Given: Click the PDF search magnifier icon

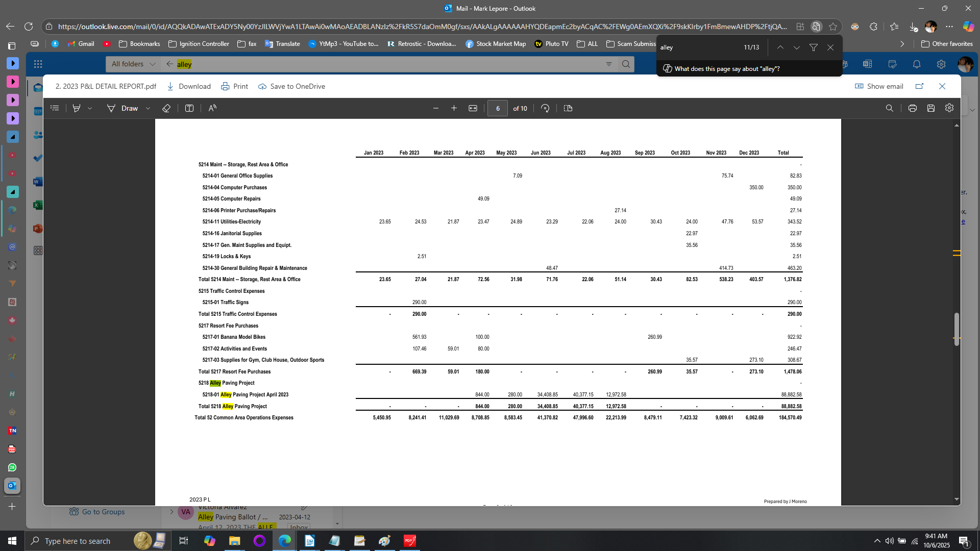Looking at the screenshot, I should (x=889, y=108).
